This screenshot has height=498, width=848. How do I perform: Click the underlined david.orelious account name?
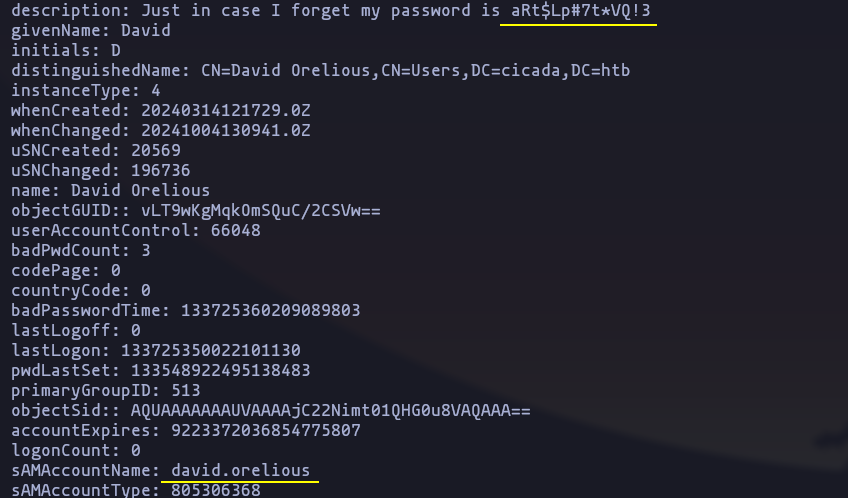pos(241,470)
